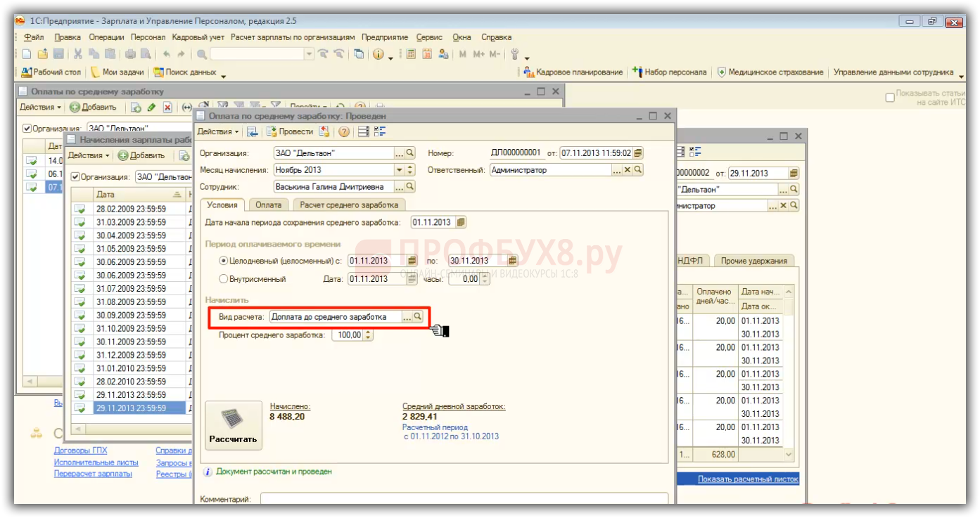This screenshot has width=980, height=518.
Task: Click magnifier icon next to Организация field
Action: coord(410,153)
